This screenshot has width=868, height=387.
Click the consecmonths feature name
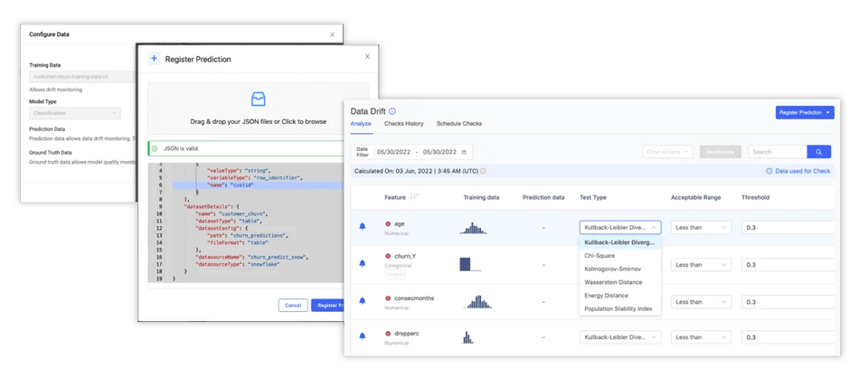tap(414, 298)
